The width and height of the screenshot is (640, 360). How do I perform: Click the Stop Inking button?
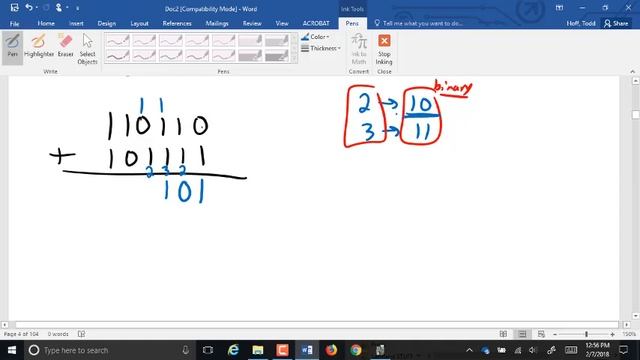coord(384,49)
